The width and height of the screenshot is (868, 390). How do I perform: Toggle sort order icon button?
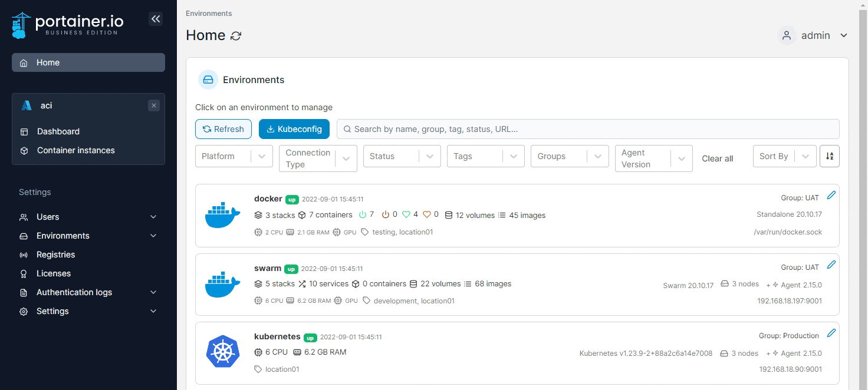coord(830,156)
